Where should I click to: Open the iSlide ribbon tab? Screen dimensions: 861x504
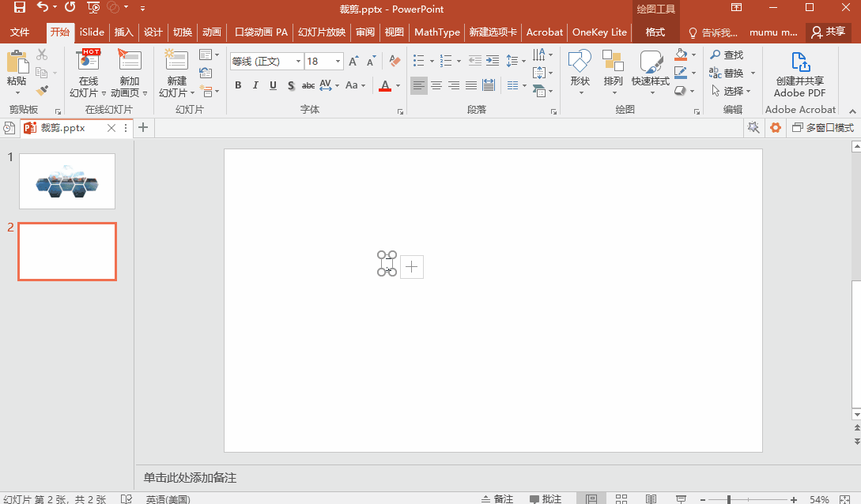tap(92, 32)
